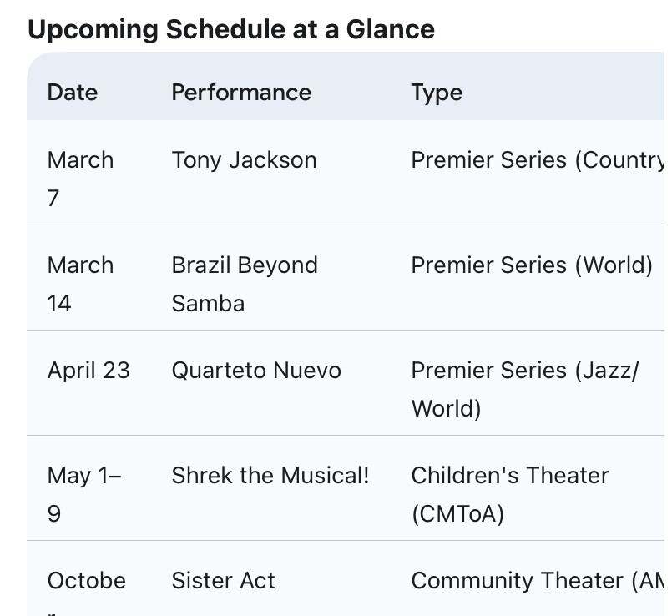Click the 'Premier Series (World)' type cell
672x616 pixels.
532,265
